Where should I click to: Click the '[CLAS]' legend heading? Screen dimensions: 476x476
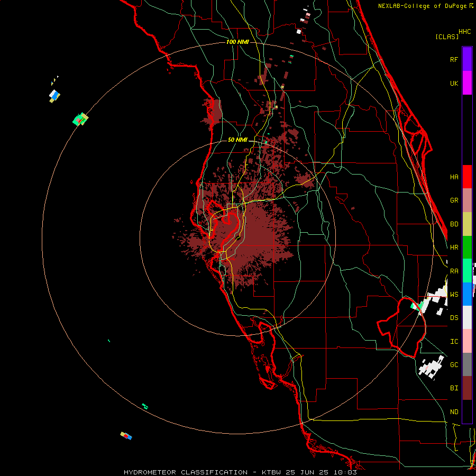[447, 36]
